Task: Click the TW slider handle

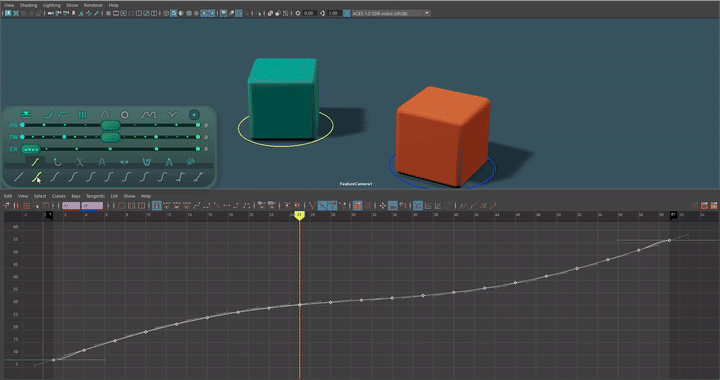Action: pos(110,137)
